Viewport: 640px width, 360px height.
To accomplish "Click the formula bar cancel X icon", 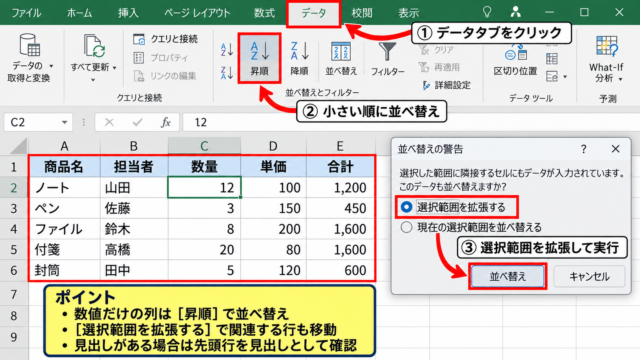I will [x=109, y=122].
